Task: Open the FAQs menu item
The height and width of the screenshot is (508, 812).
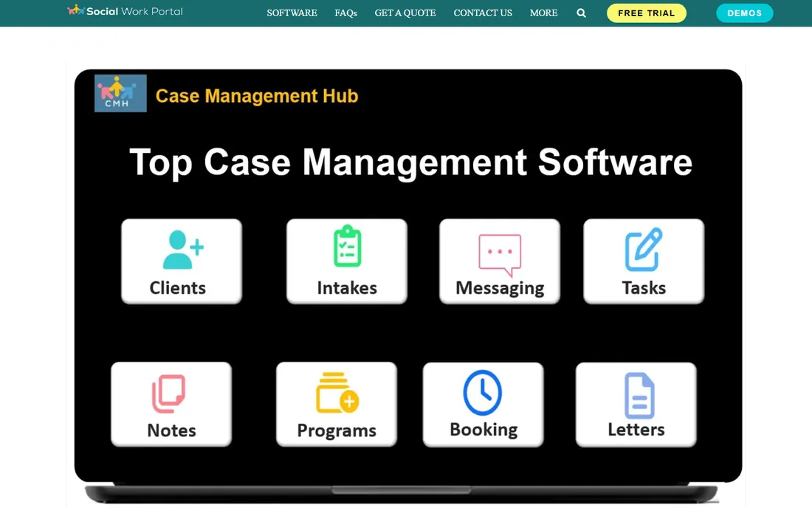Action: tap(346, 13)
